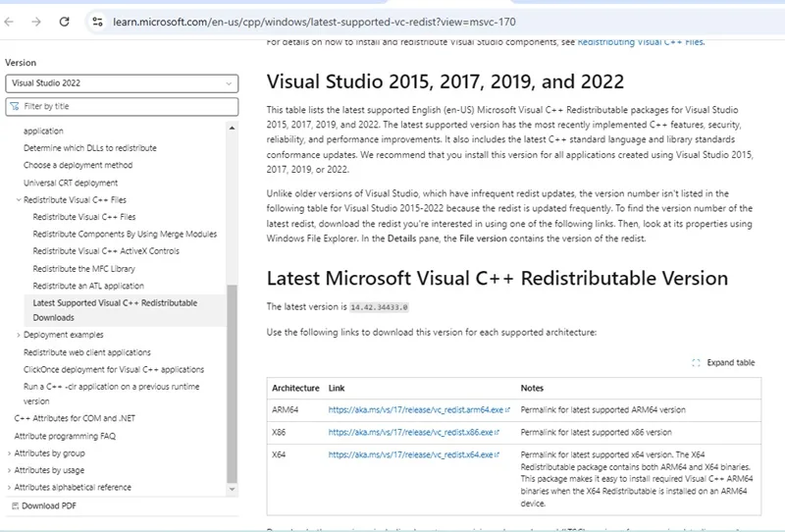
Task: Click the address bar URL
Action: (314, 22)
